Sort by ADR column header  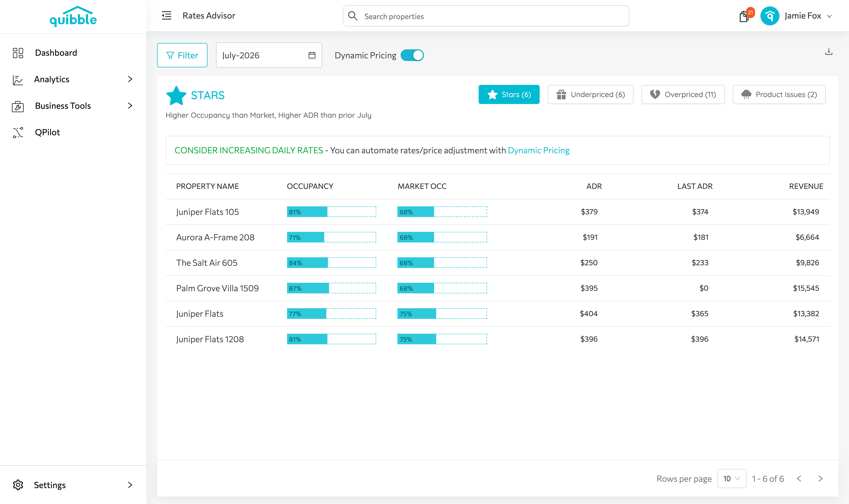[x=594, y=186]
